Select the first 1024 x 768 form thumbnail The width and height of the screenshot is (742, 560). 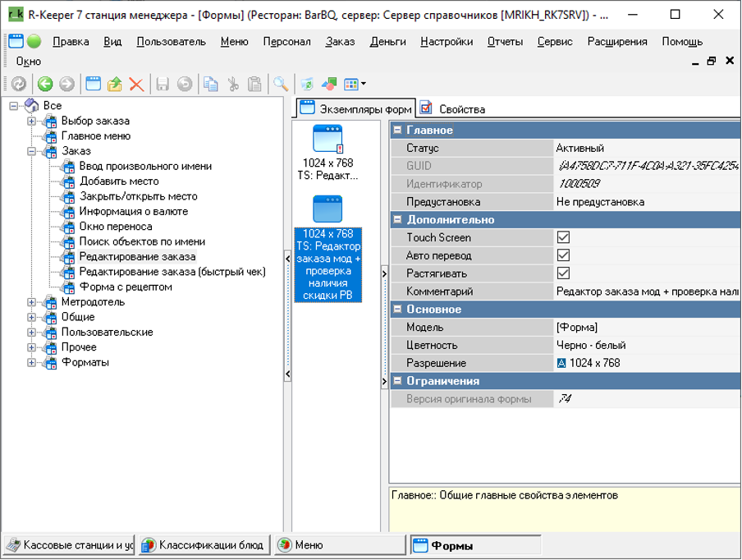coord(327,153)
